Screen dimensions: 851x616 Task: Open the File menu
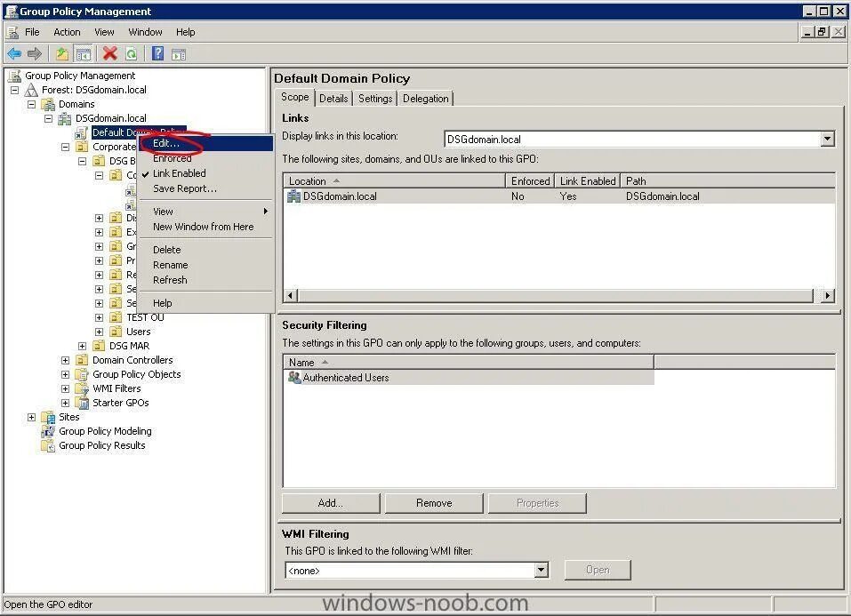click(32, 32)
